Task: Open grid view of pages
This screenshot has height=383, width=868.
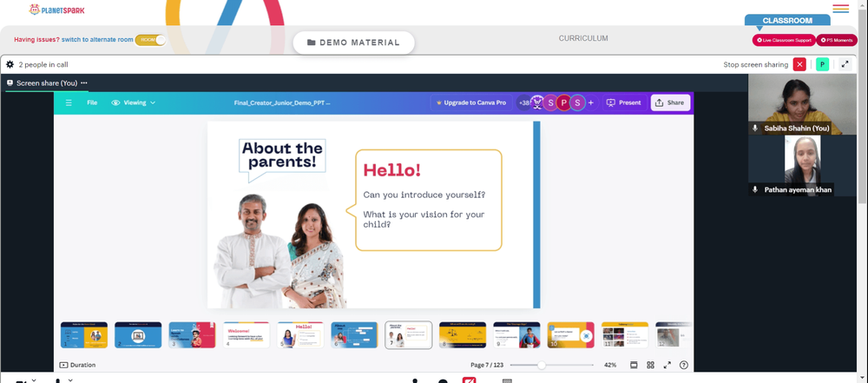Action: 650,365
